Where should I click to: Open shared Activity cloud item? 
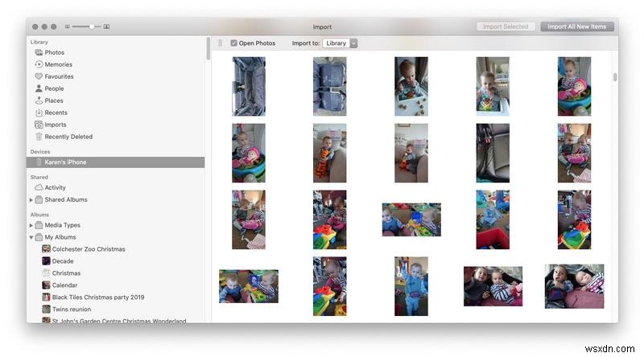click(55, 187)
